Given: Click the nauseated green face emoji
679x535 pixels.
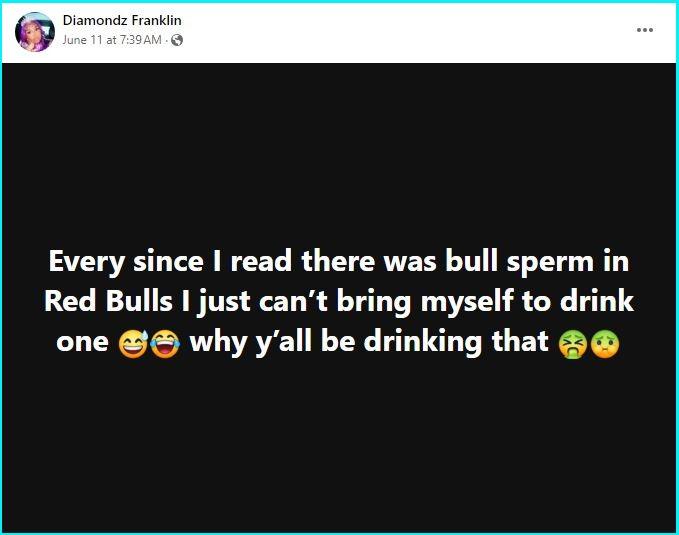Looking at the screenshot, I should (x=605, y=344).
